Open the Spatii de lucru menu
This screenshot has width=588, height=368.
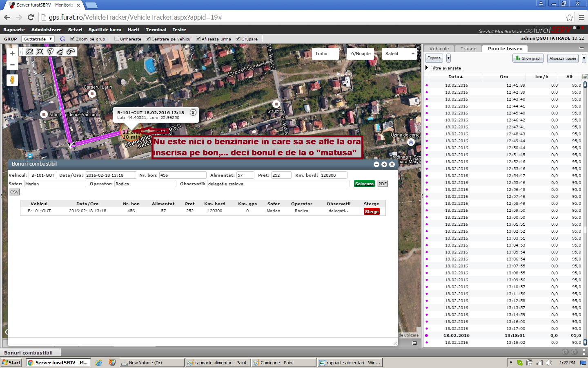point(105,29)
